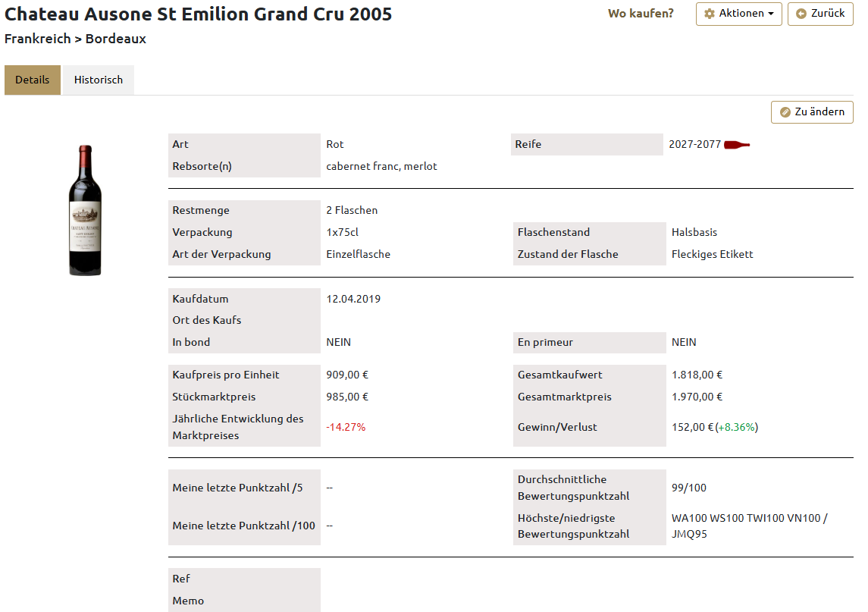
Task: Click the Restmenge label
Action: pyautogui.click(x=201, y=211)
